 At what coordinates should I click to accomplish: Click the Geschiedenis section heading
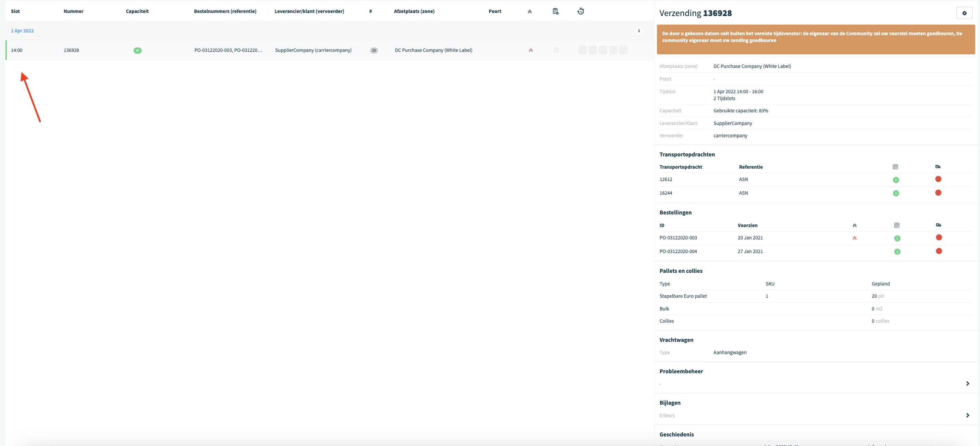coord(676,434)
